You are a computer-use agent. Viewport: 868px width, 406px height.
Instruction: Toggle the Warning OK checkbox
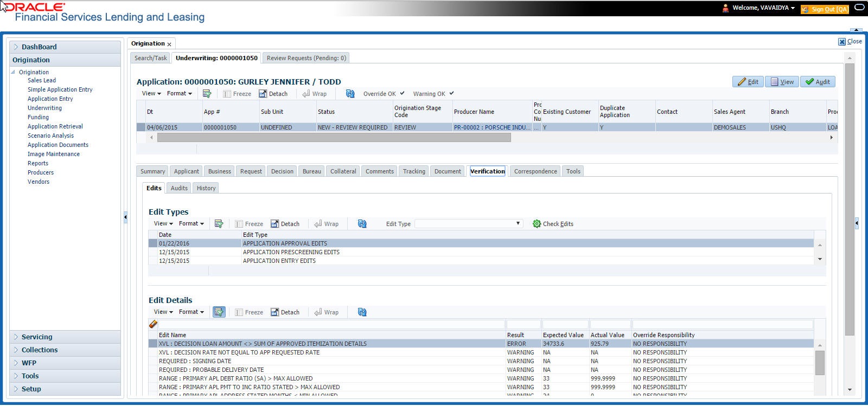coord(451,93)
